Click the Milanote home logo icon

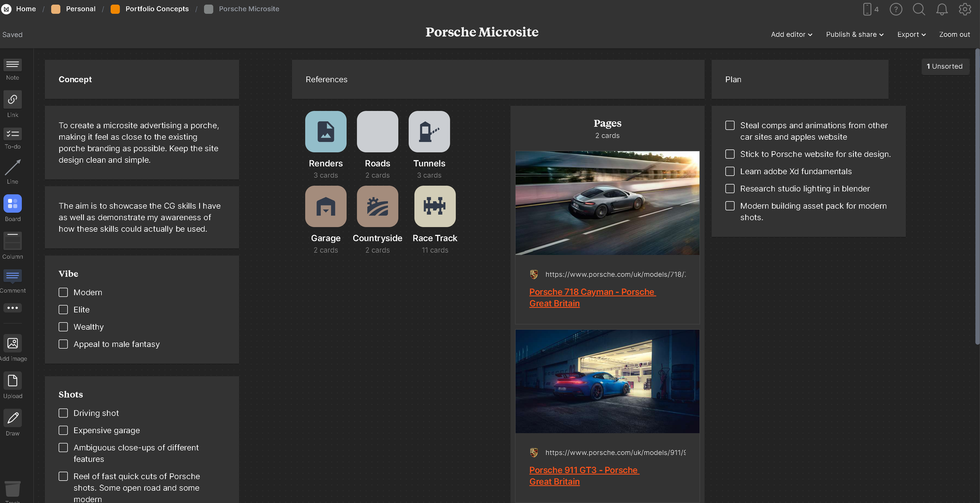point(6,9)
